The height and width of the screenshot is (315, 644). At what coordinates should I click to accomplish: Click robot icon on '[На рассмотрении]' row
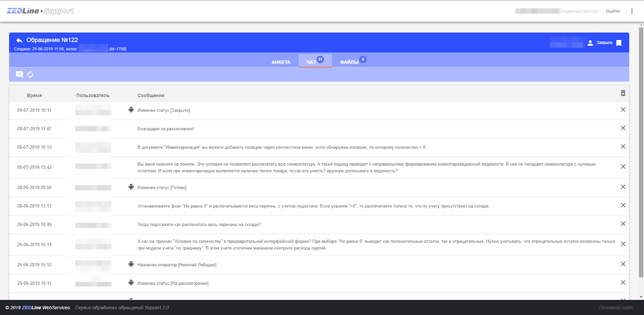(131, 283)
